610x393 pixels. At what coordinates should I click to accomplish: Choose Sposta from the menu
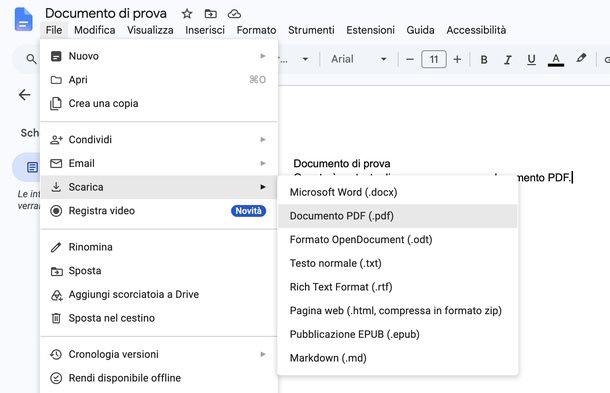click(159, 271)
